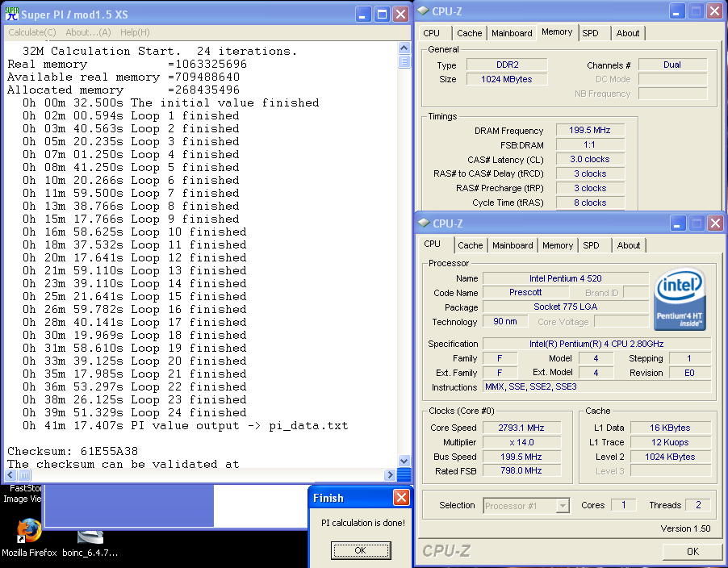
Task: Open the Help(H) menu
Action: [x=135, y=32]
